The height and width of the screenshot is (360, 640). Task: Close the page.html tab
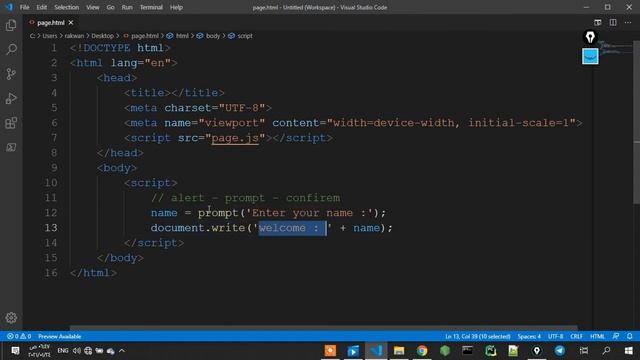click(71, 22)
